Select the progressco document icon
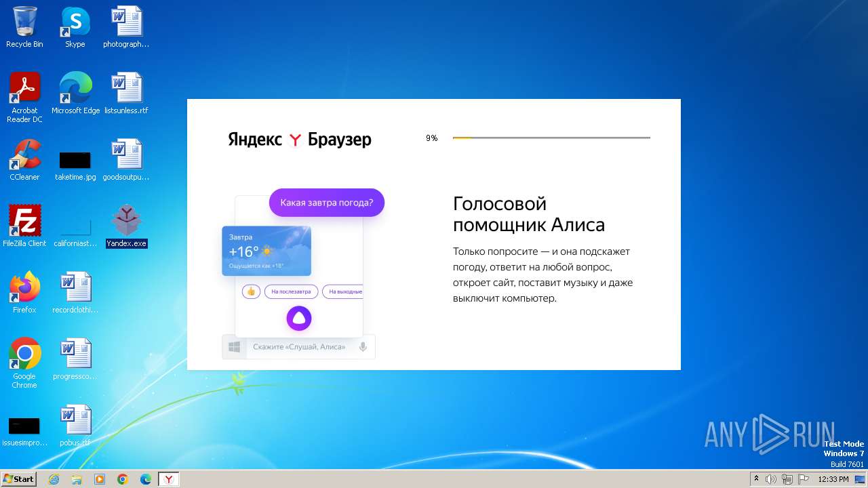Viewport: 868px width, 488px height. (75, 359)
